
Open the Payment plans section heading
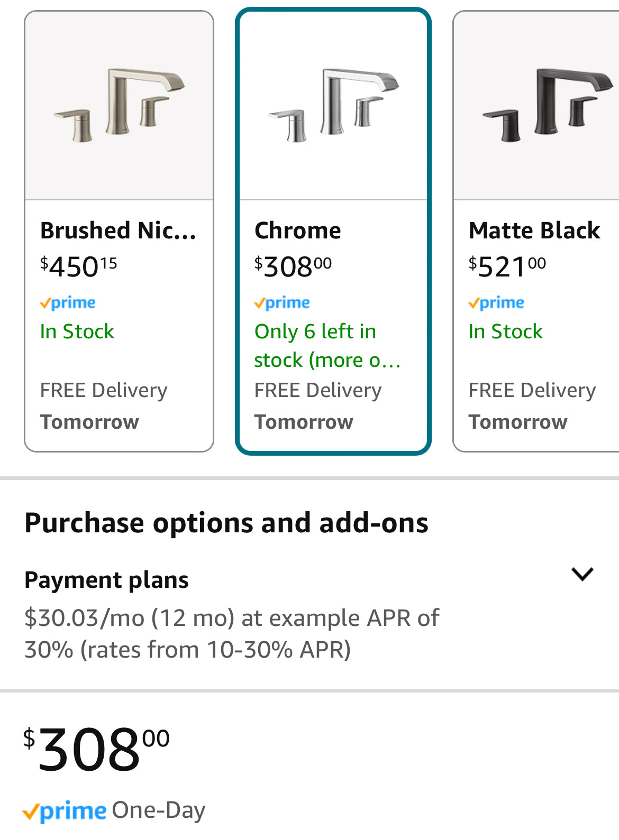[x=106, y=580]
